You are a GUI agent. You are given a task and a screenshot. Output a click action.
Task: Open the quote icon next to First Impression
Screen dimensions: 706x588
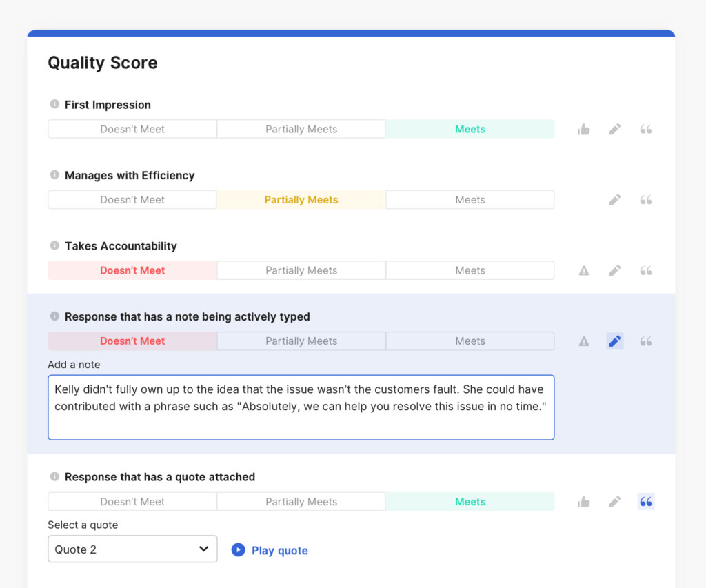click(x=646, y=129)
